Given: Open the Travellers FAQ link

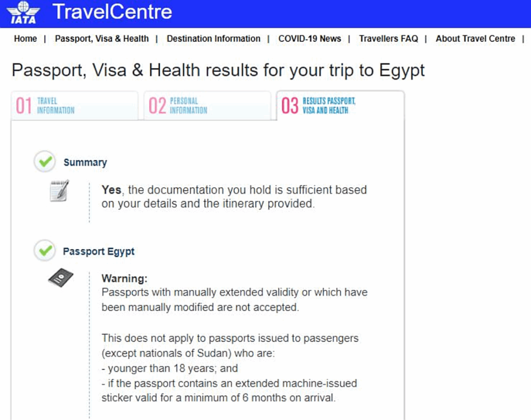Looking at the screenshot, I should tap(388, 39).
